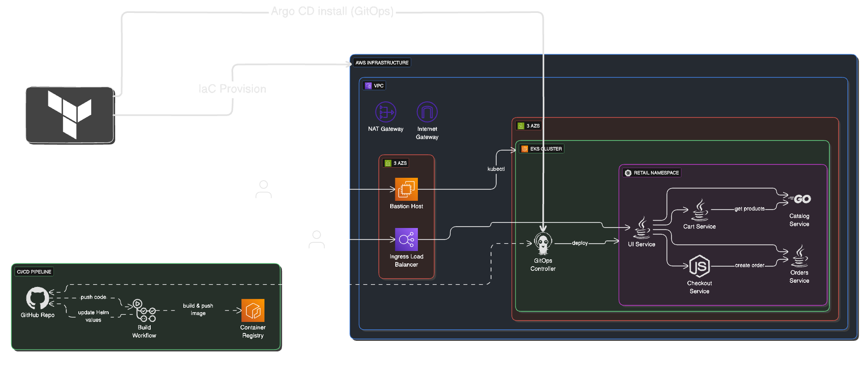Click the UI Service Java icon
Image resolution: width=868 pixels, height=368 pixels.
(x=642, y=228)
